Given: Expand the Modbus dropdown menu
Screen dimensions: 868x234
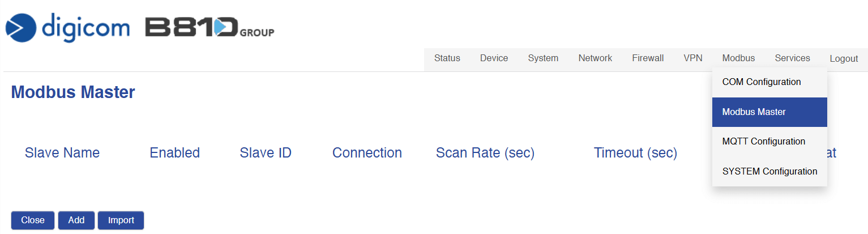Looking at the screenshot, I should (x=738, y=58).
